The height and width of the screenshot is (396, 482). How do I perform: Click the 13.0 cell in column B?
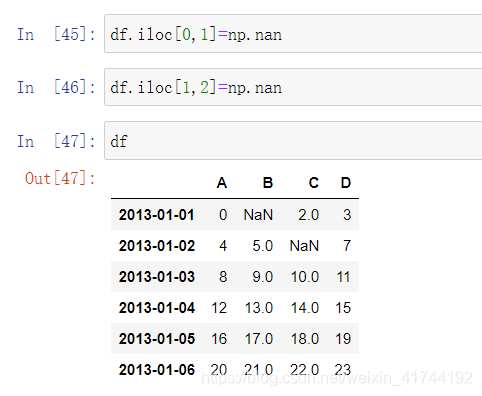pos(259,308)
